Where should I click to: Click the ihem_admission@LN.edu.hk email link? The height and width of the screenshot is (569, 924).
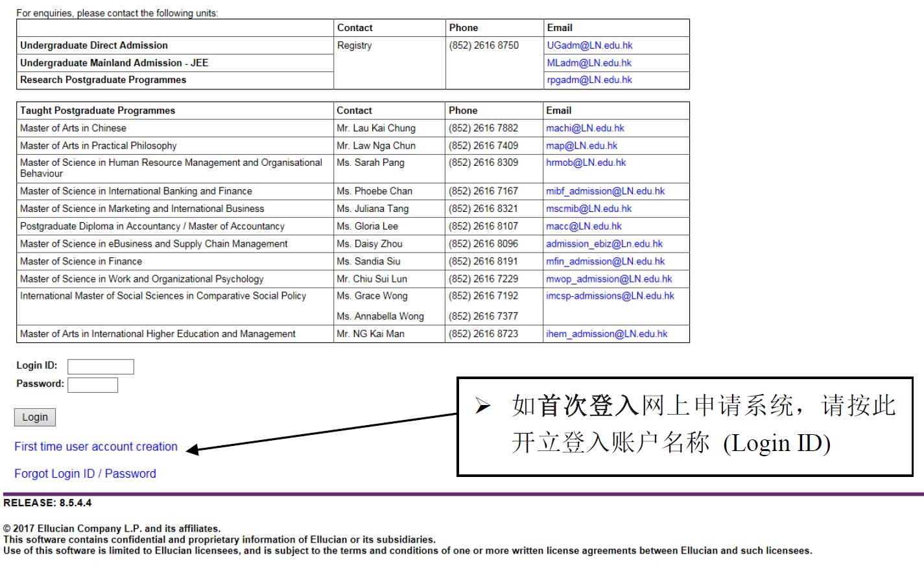606,334
